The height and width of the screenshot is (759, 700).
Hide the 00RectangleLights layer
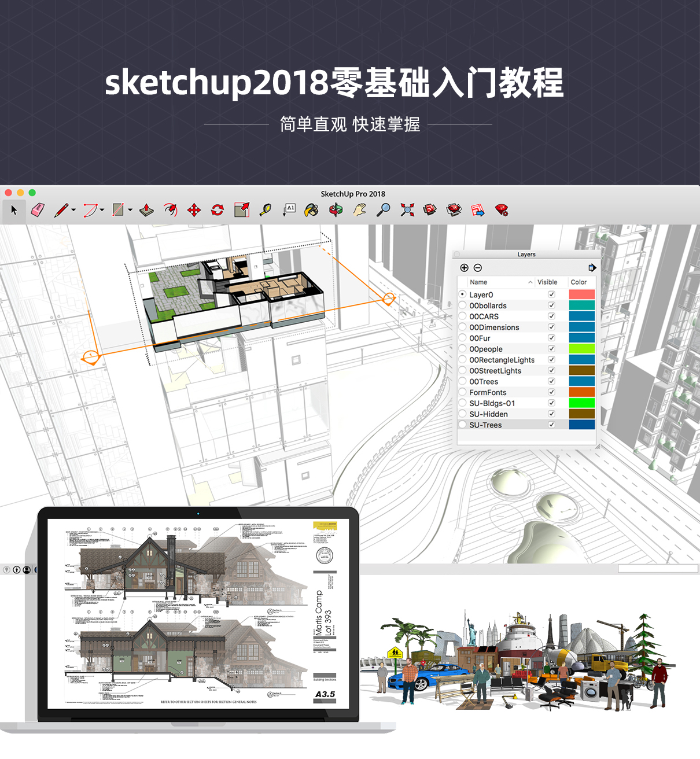pos(551,359)
